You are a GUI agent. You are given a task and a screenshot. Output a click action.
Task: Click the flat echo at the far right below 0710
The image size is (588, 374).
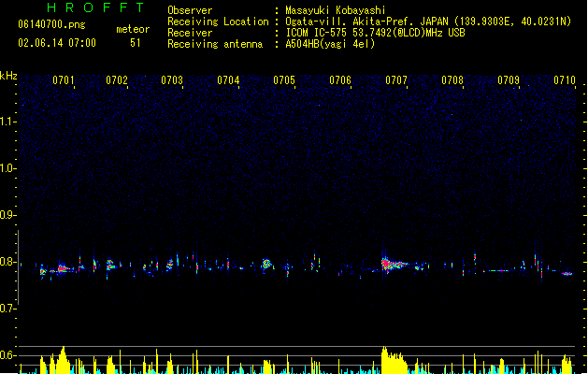pyautogui.click(x=567, y=274)
